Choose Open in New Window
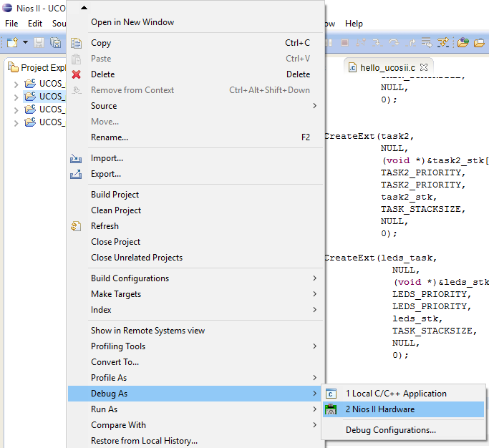This screenshot has height=448, width=489. tap(196, 22)
